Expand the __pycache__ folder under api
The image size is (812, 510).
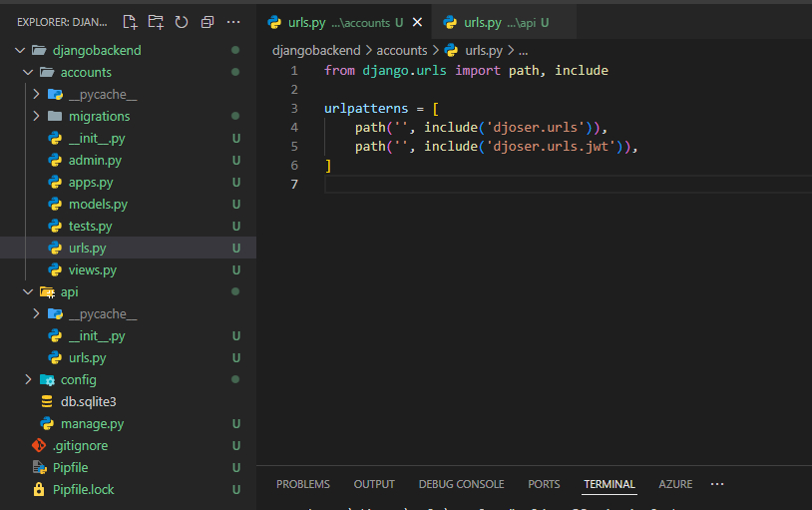click(102, 313)
